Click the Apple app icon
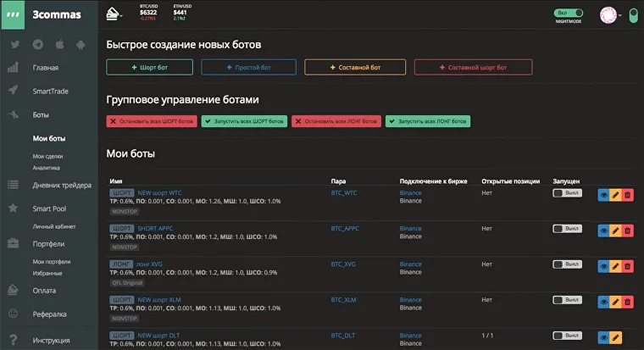This screenshot has width=644, height=350. (x=60, y=44)
